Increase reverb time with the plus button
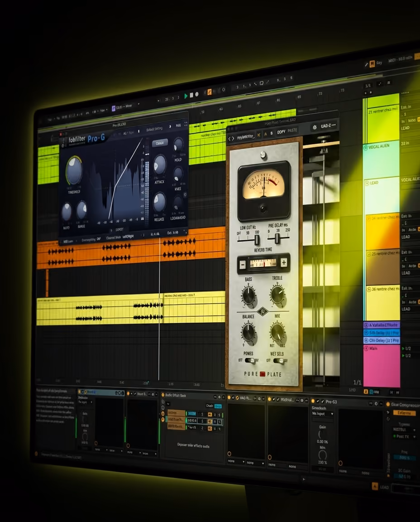This screenshot has width=420, height=522. (x=284, y=262)
